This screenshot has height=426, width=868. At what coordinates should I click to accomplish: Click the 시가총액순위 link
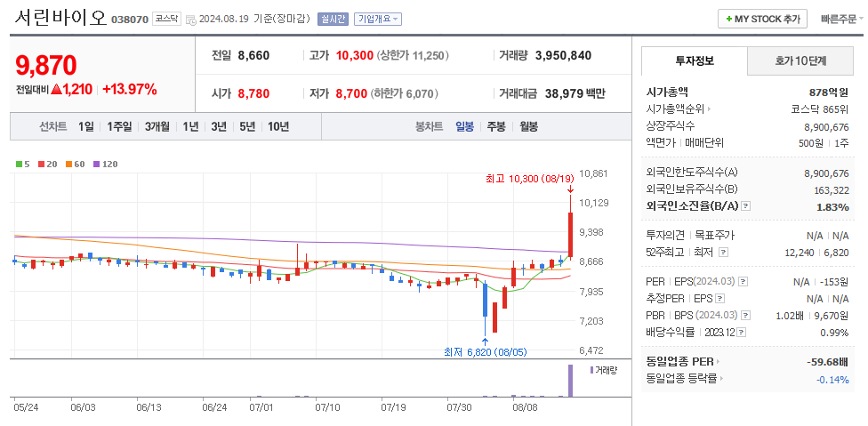tap(675, 109)
